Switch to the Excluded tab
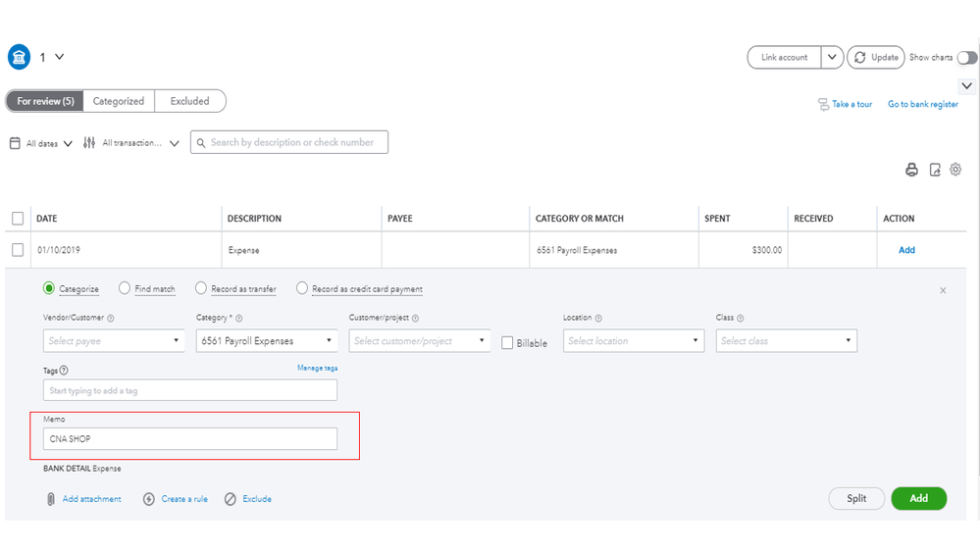 (x=189, y=101)
